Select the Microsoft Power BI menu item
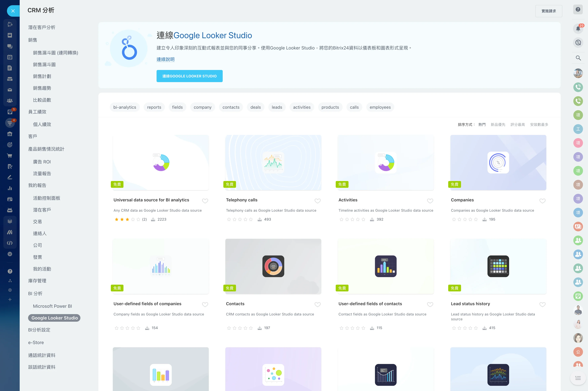The width and height of the screenshot is (588, 391). point(52,306)
